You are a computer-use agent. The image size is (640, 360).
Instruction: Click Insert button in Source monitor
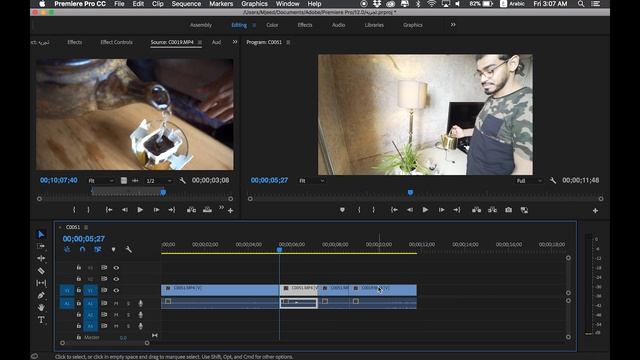click(191, 210)
